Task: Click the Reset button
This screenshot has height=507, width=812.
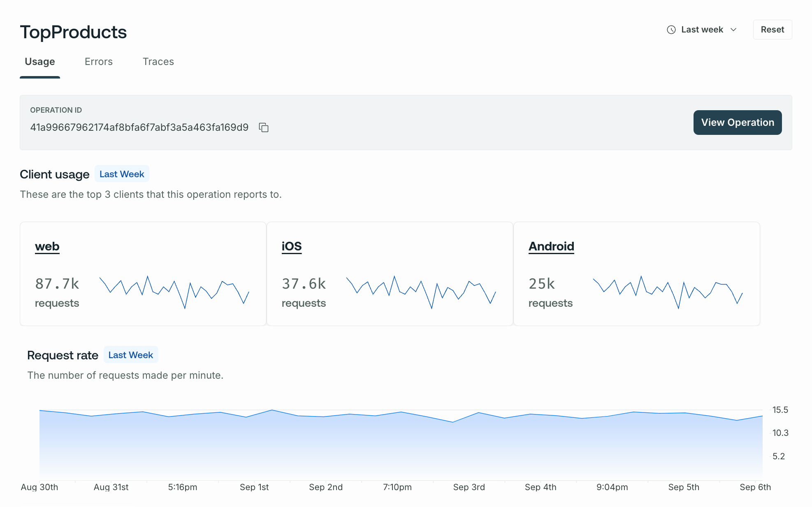Action: click(772, 29)
